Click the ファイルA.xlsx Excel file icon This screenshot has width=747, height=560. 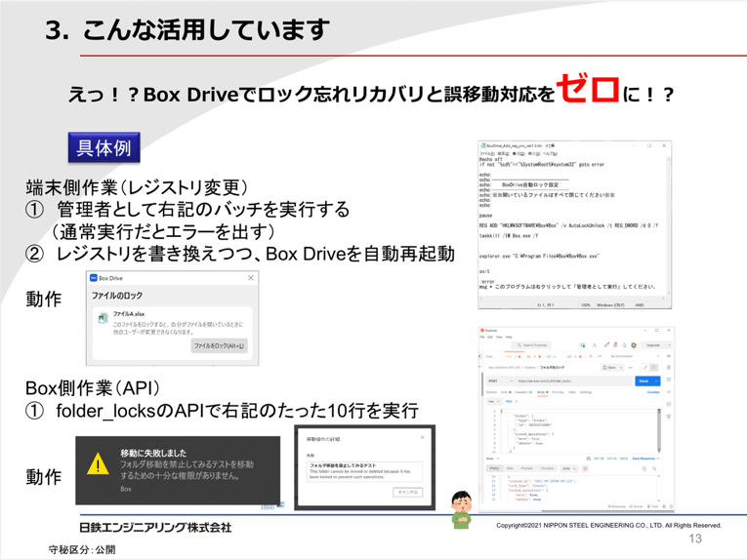(103, 318)
